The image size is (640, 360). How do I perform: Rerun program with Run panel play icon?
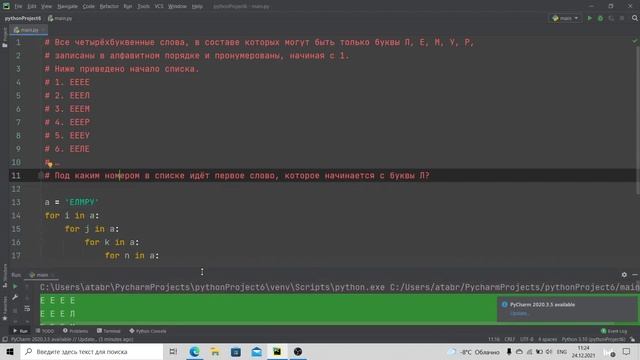tap(15, 287)
